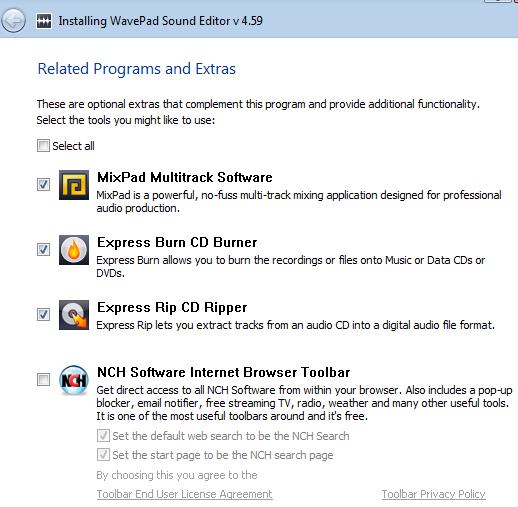Open the Toolbar End User License Agreement
This screenshot has height=507, width=518.
tap(184, 494)
